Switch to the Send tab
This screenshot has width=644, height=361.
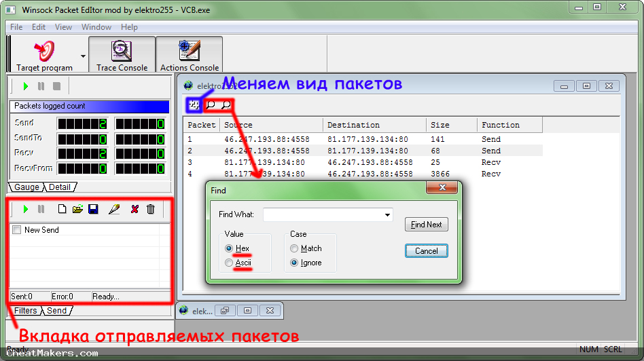click(x=56, y=311)
